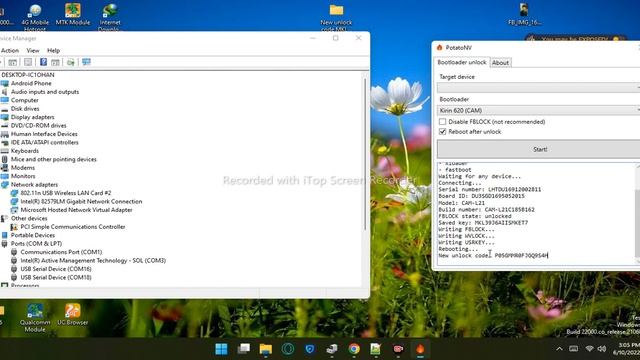Open the MTK Module desktop shortcut
This screenshot has height=360, width=640.
pos(73,15)
